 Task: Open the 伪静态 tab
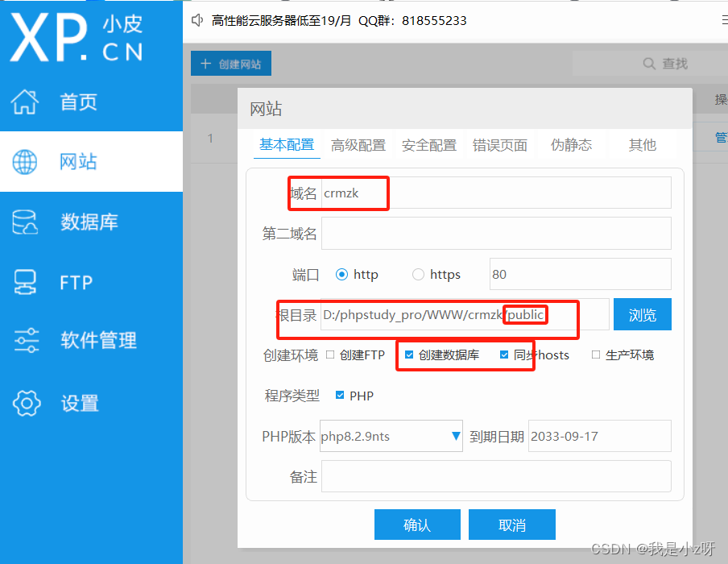(x=571, y=145)
